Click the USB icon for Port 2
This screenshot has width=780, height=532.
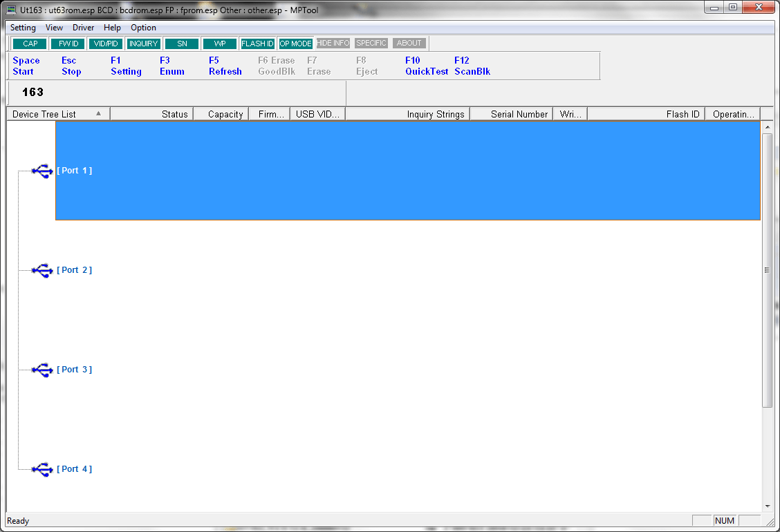42,270
